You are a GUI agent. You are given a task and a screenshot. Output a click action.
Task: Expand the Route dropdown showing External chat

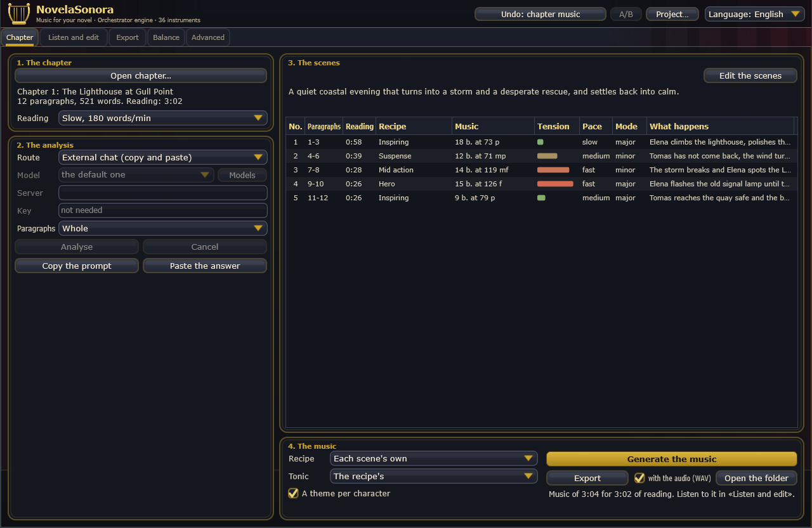(x=163, y=157)
